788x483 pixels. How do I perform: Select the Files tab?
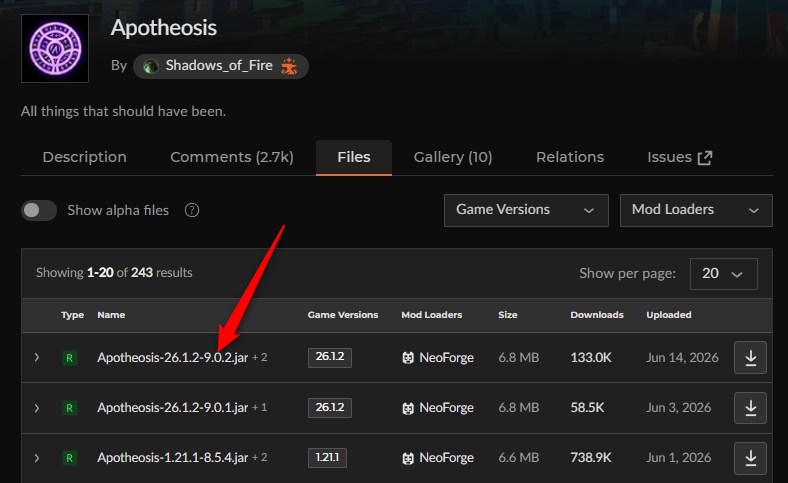[x=354, y=157]
